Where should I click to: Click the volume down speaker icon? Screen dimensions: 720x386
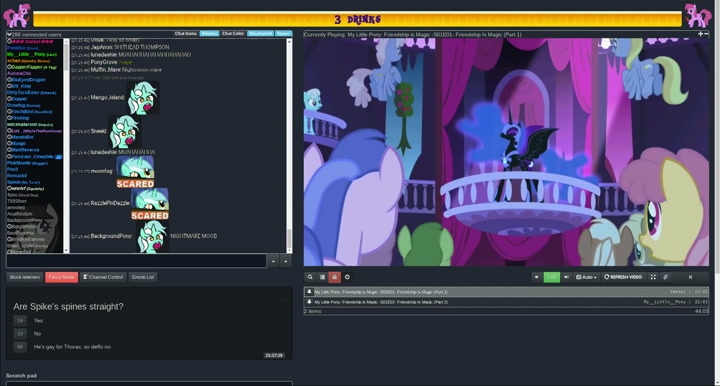point(537,277)
